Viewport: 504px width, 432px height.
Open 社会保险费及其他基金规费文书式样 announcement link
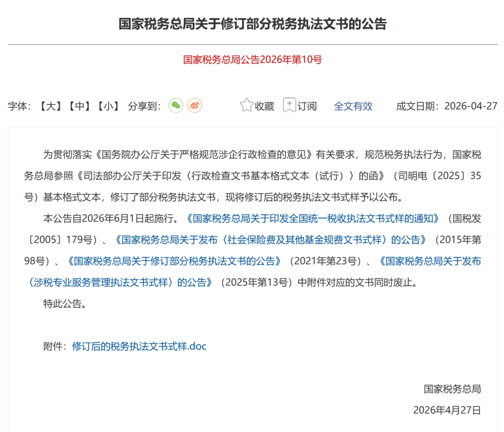tap(271, 240)
